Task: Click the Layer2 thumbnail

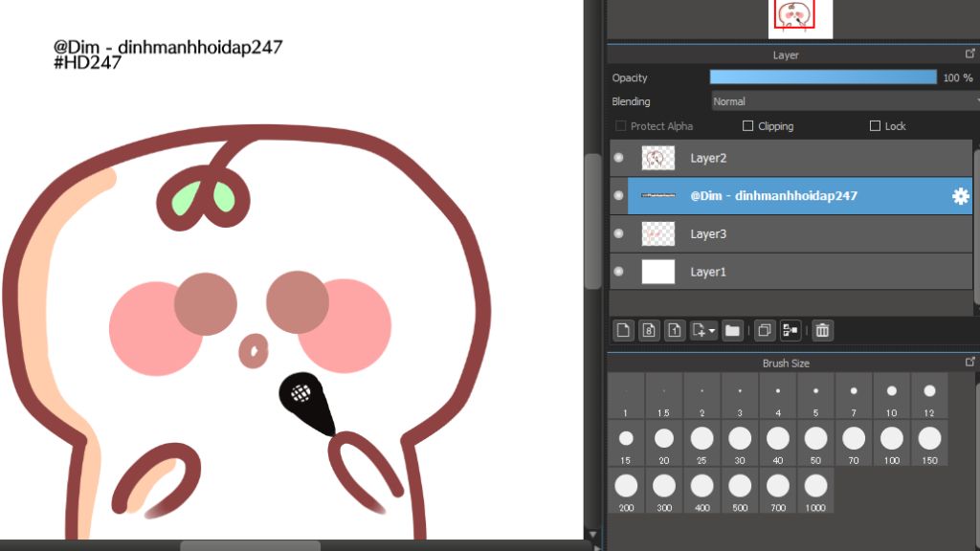Action: point(658,158)
